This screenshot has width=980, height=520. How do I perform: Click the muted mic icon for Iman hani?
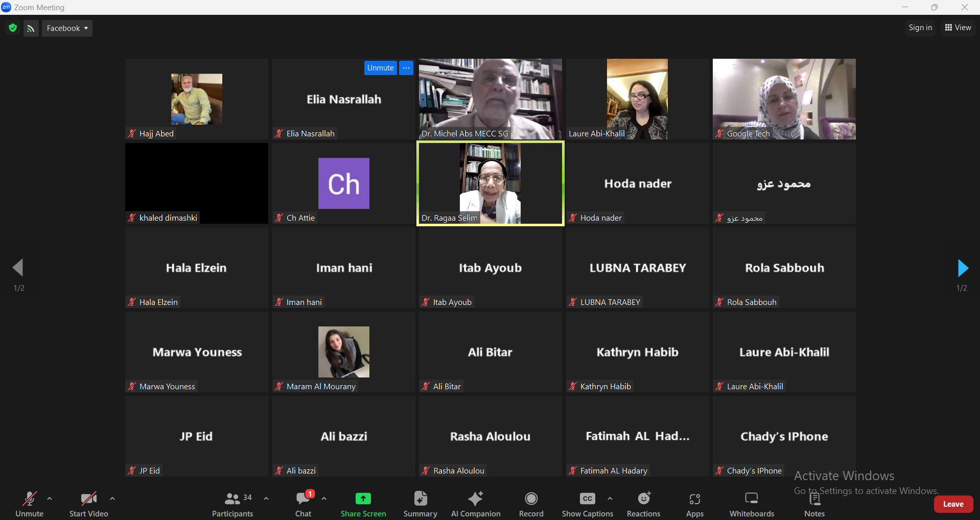pos(279,302)
